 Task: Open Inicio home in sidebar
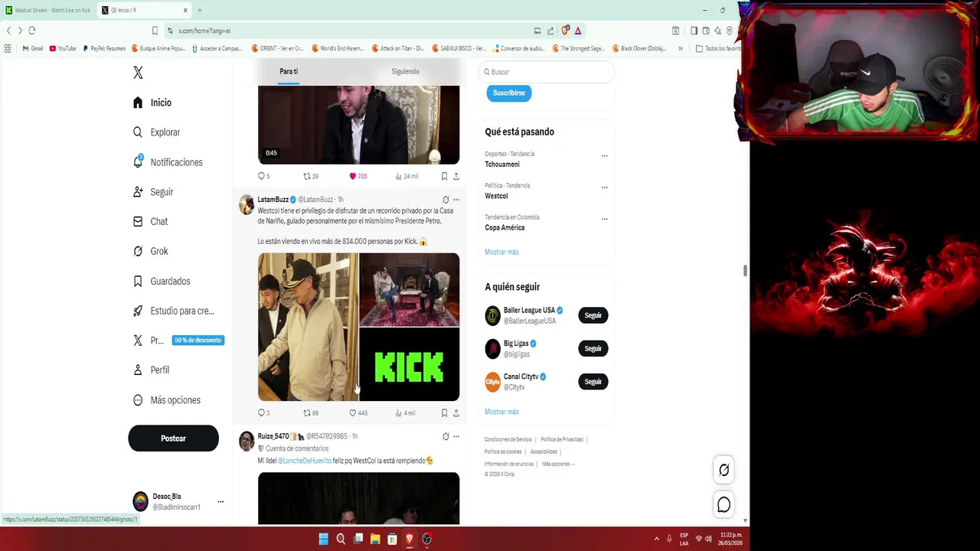pos(152,103)
